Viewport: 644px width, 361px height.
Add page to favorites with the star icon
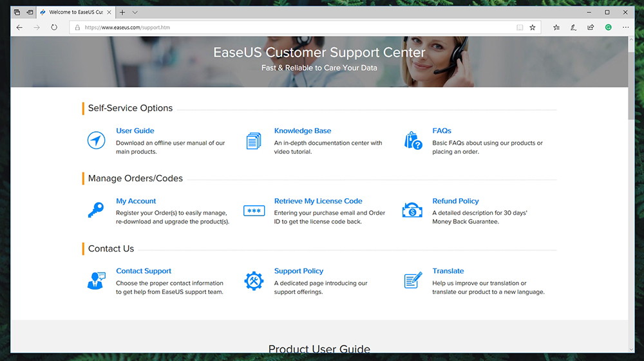click(x=533, y=28)
